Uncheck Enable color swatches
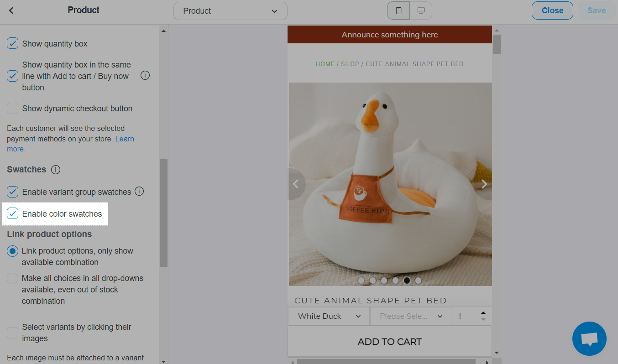This screenshot has width=618, height=364. 13,214
